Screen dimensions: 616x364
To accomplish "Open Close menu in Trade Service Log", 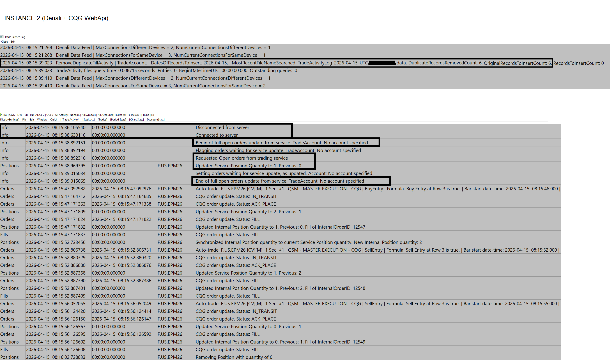I will pos(4,42).
